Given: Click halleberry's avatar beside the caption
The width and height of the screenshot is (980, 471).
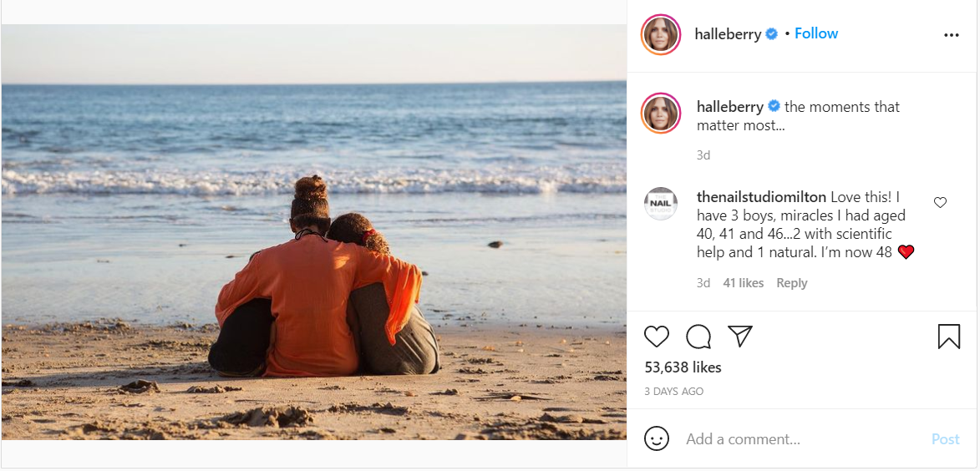Looking at the screenshot, I should [x=661, y=113].
